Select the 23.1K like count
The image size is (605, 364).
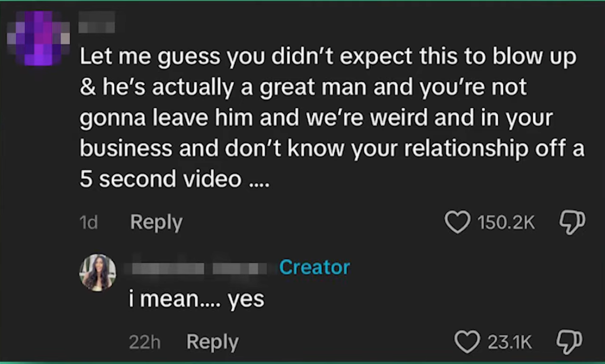pyautogui.click(x=509, y=342)
